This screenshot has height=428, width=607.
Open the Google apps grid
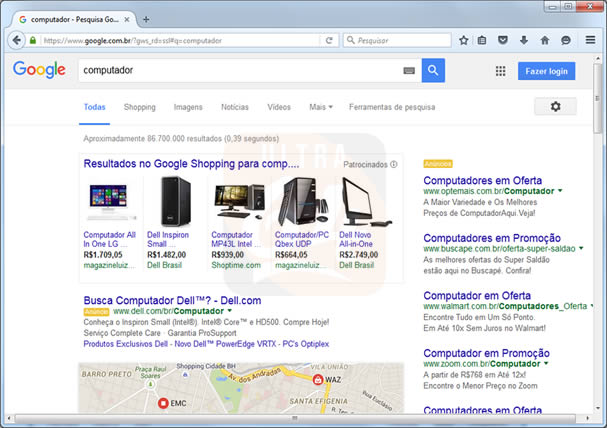(500, 71)
